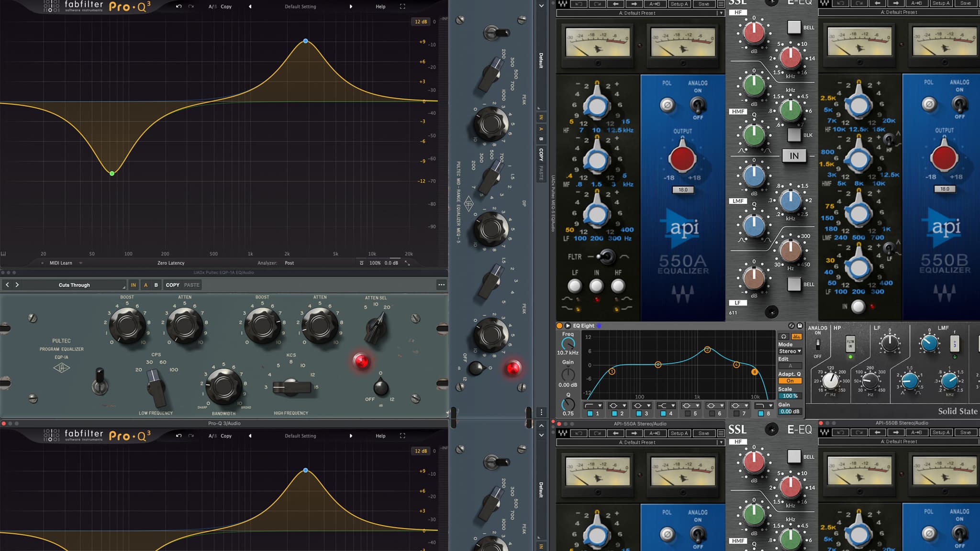The width and height of the screenshot is (980, 551).
Task: Click the polarity button on API 550A
Action: coord(667,105)
